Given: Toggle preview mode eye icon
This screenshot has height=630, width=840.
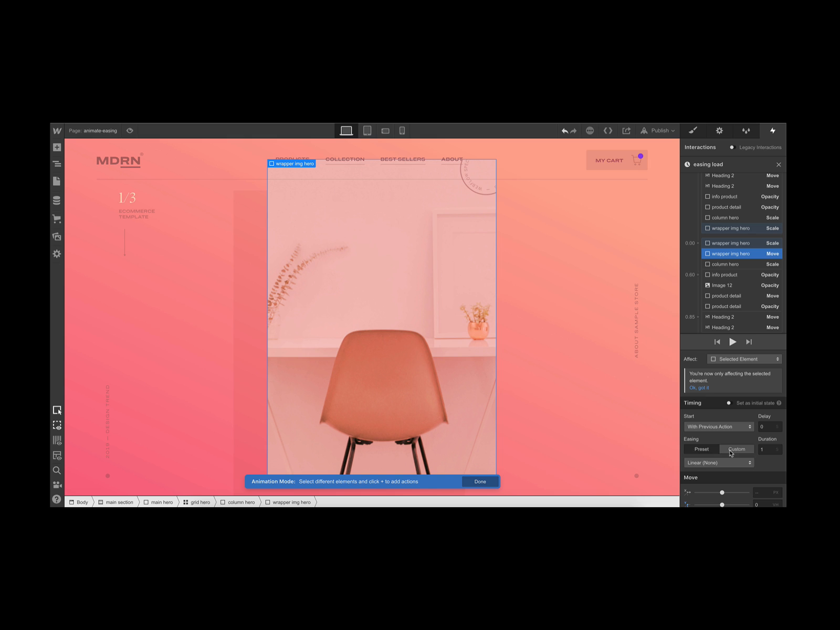Looking at the screenshot, I should pyautogui.click(x=130, y=131).
